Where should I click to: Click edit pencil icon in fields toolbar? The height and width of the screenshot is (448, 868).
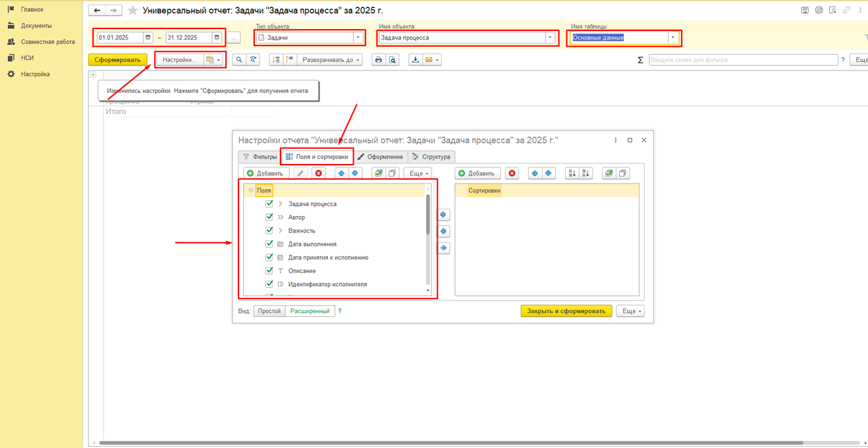click(x=300, y=173)
